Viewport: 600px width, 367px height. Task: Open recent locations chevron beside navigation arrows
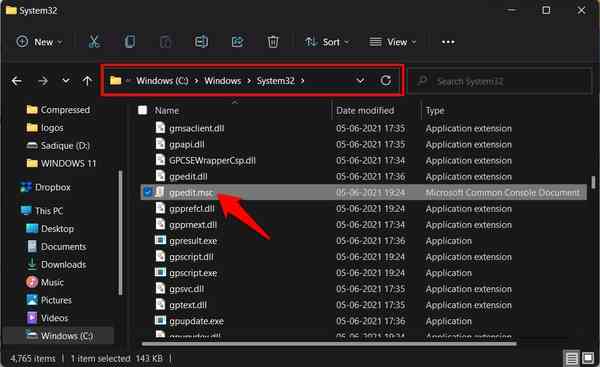coord(66,81)
